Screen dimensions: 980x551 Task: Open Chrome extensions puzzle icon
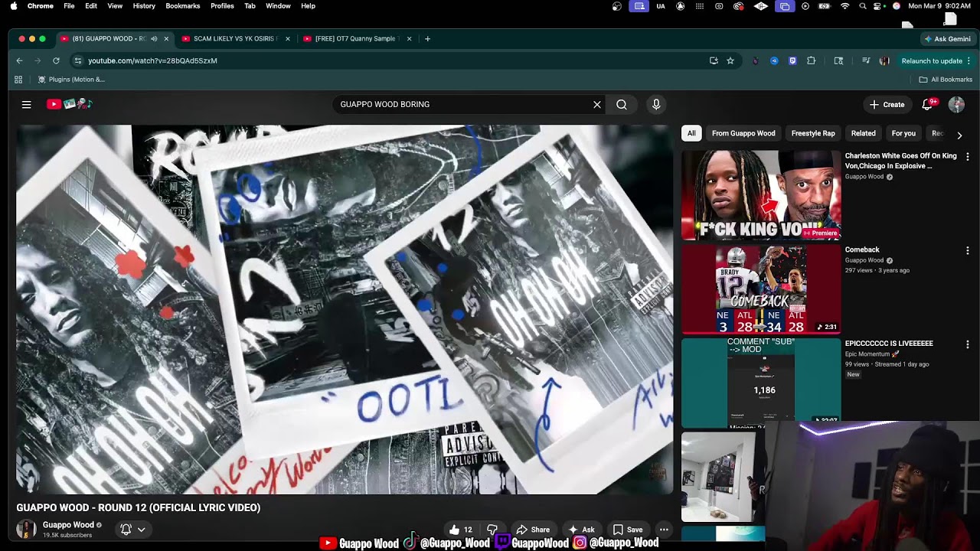812,60
